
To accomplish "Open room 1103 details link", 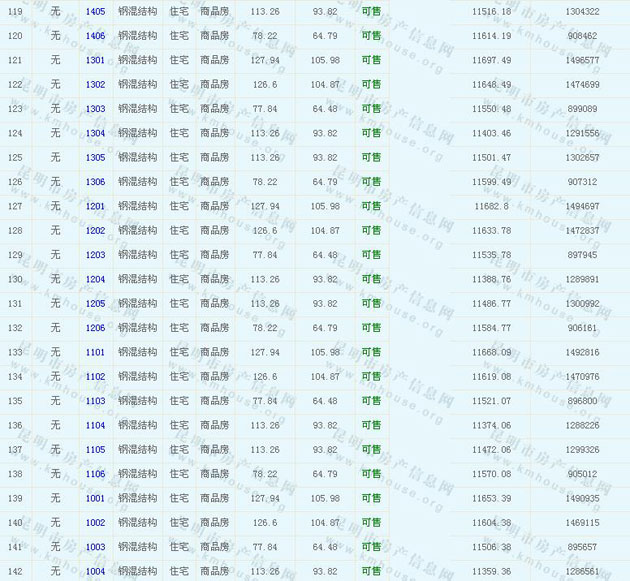I will 95,401.
